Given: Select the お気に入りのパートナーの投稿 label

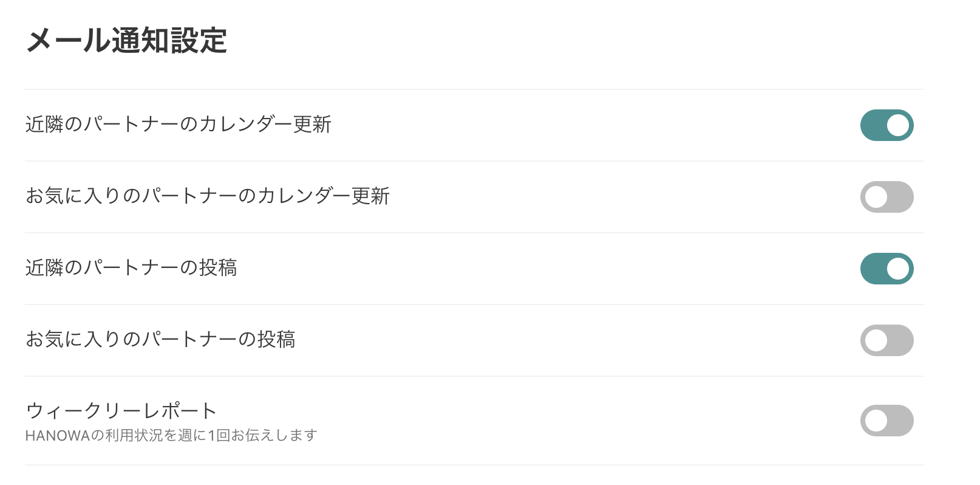Looking at the screenshot, I should (160, 339).
